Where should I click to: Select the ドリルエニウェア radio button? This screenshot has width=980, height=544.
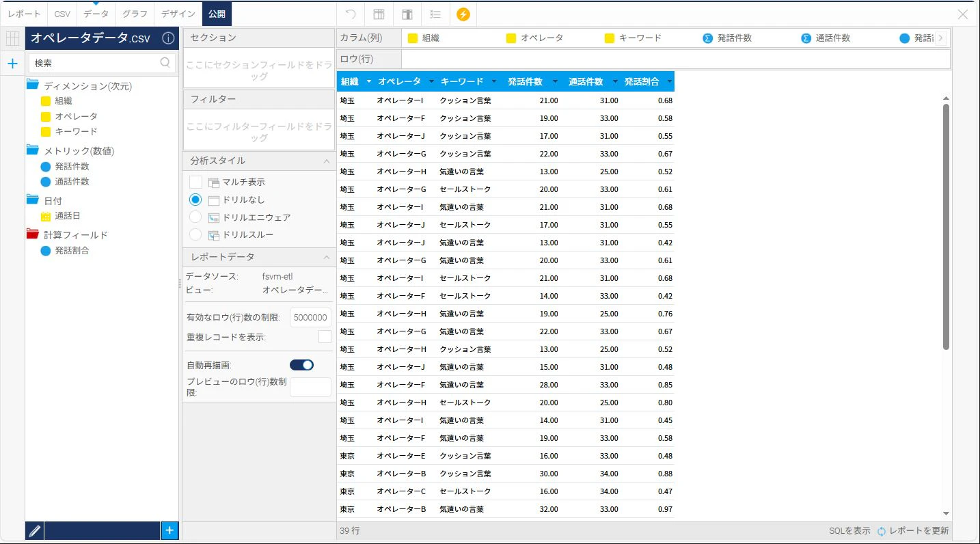pyautogui.click(x=196, y=217)
